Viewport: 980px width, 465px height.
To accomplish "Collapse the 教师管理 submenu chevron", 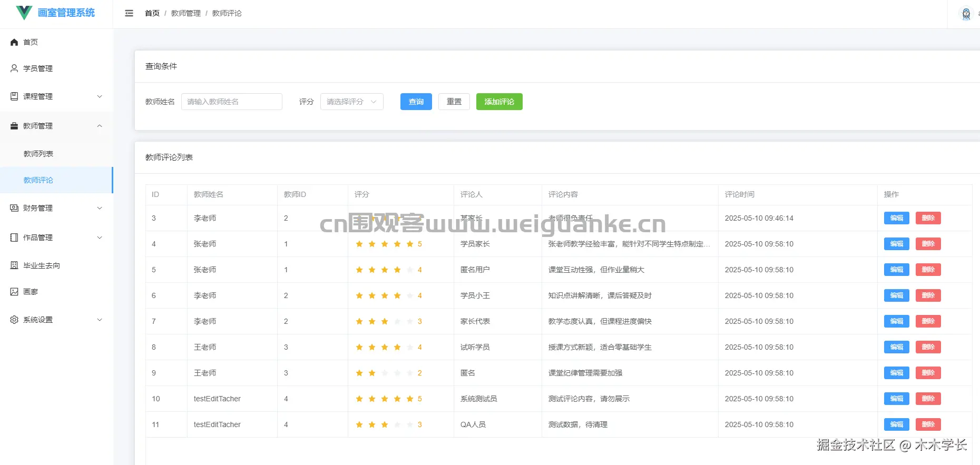I will pyautogui.click(x=100, y=126).
